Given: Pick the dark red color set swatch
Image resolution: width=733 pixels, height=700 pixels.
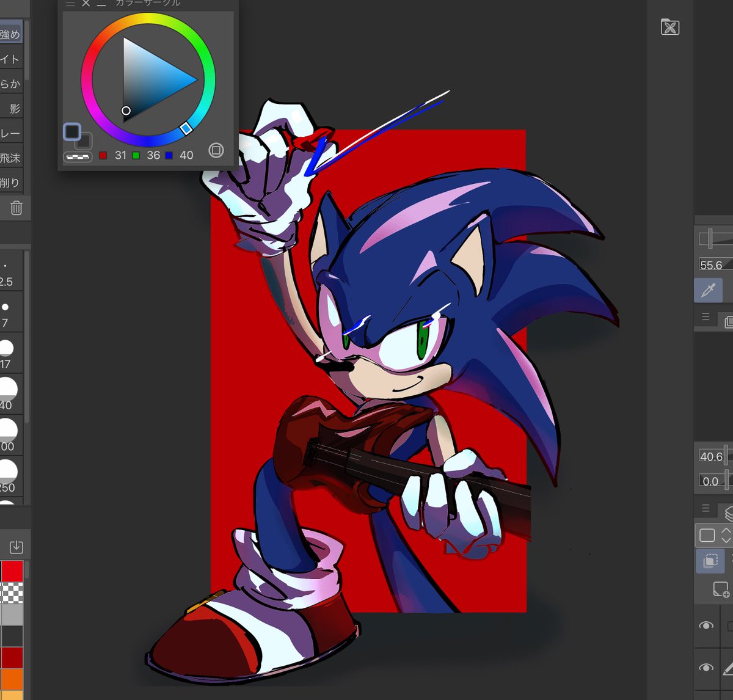Looking at the screenshot, I should click(x=12, y=657).
